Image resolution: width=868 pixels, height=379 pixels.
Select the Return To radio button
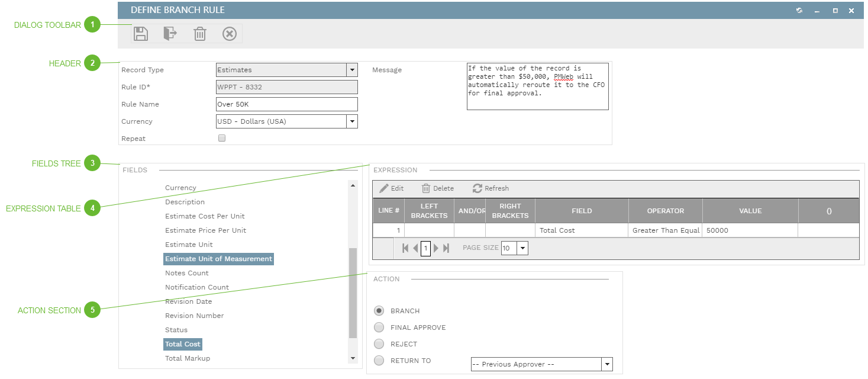(379, 361)
